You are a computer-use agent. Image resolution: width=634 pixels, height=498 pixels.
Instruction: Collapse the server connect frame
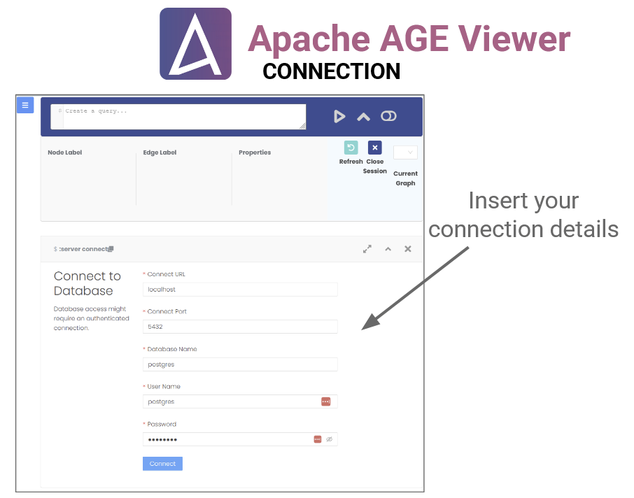[x=388, y=249]
